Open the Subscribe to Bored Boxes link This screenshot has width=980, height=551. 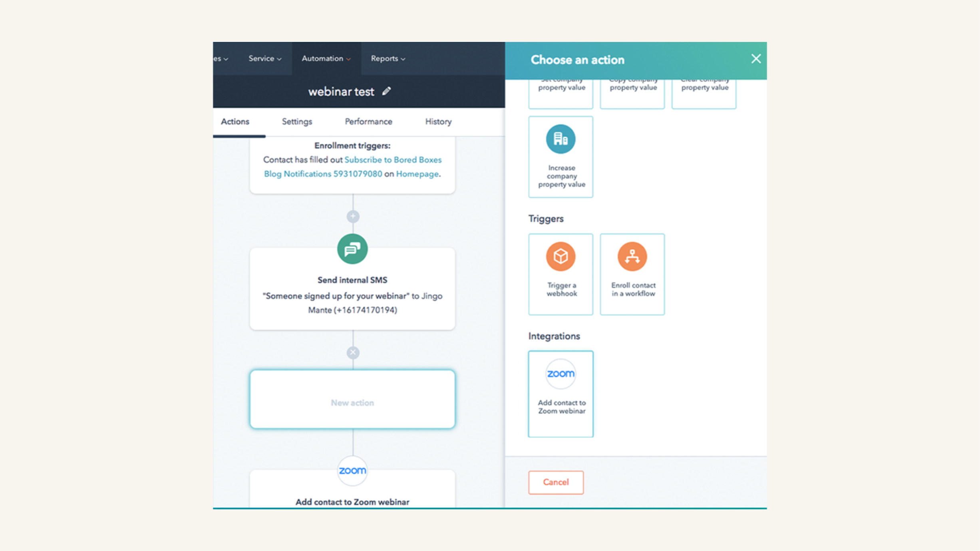pos(393,159)
